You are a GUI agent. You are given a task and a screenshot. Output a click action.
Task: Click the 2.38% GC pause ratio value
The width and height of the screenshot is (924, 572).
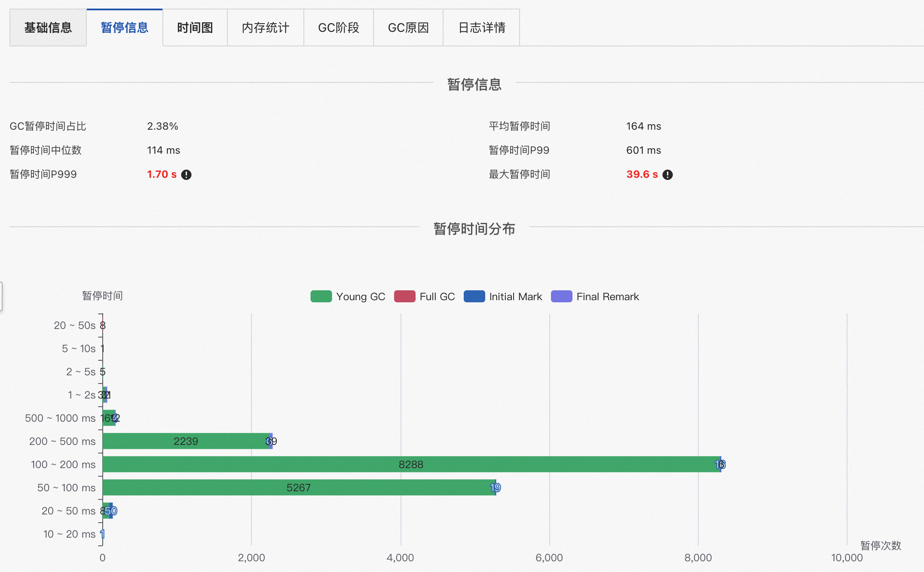[162, 126]
